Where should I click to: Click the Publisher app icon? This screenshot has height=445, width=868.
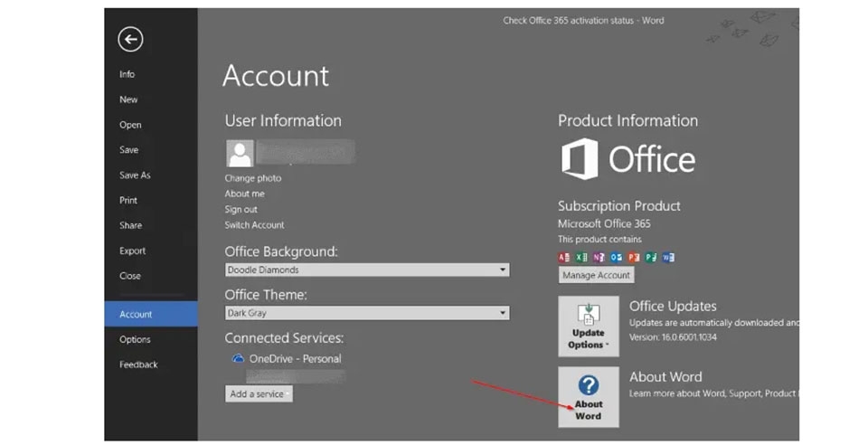click(651, 258)
